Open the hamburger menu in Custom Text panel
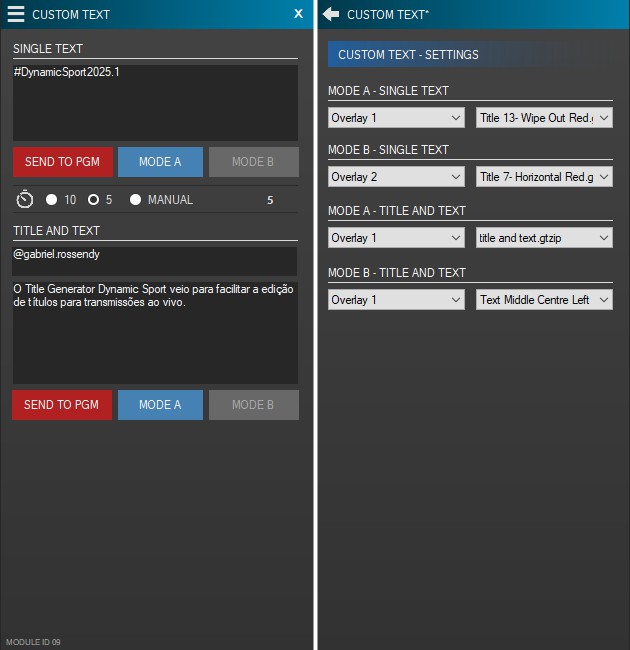 click(16, 14)
